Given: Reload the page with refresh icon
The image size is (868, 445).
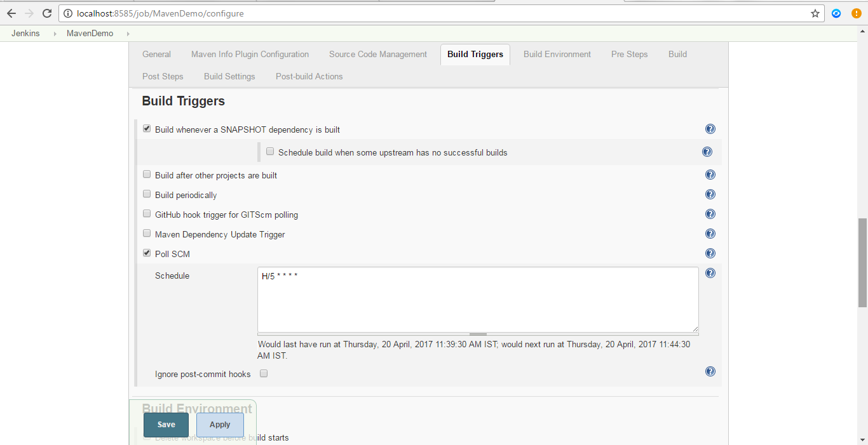Looking at the screenshot, I should [x=47, y=13].
